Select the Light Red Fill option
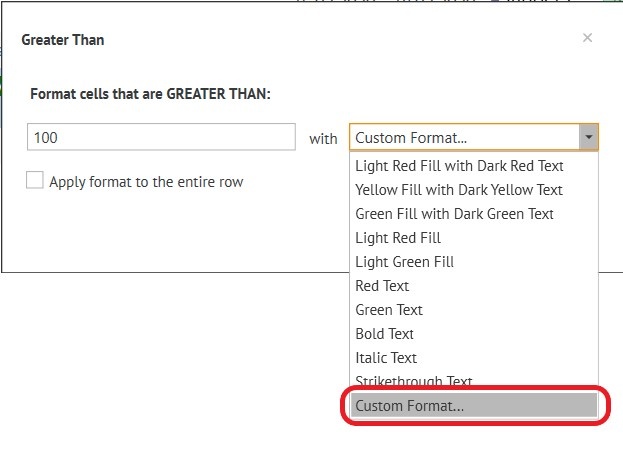This screenshot has height=452, width=623. [398, 237]
